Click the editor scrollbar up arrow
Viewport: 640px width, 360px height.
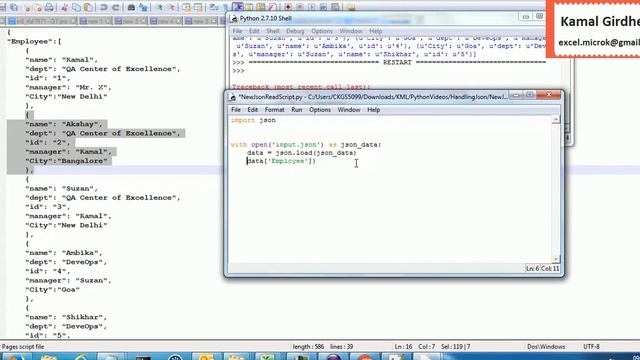pos(556,120)
